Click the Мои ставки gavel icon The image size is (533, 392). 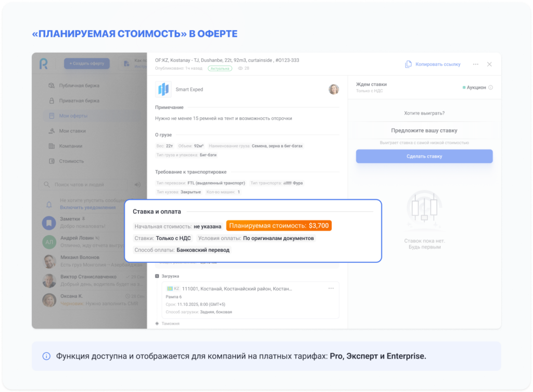point(51,131)
